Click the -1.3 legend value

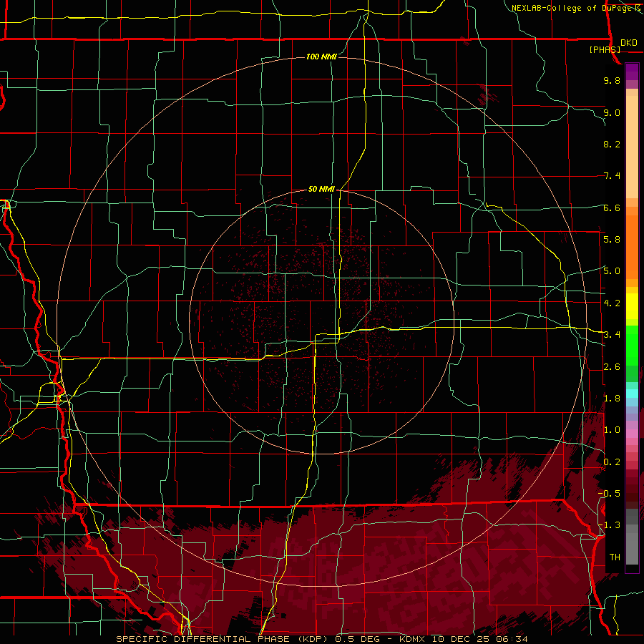click(609, 525)
